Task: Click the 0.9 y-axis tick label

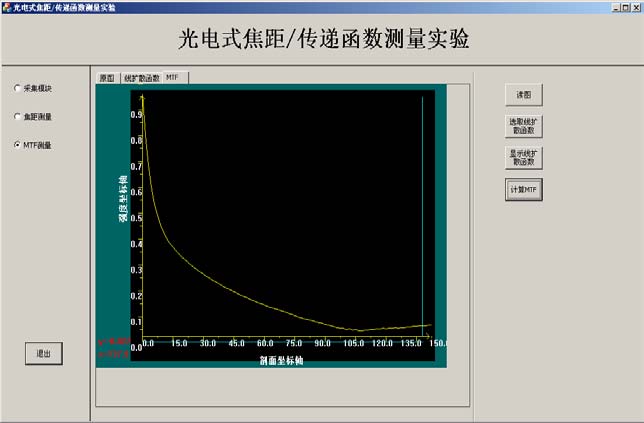Action: point(136,114)
